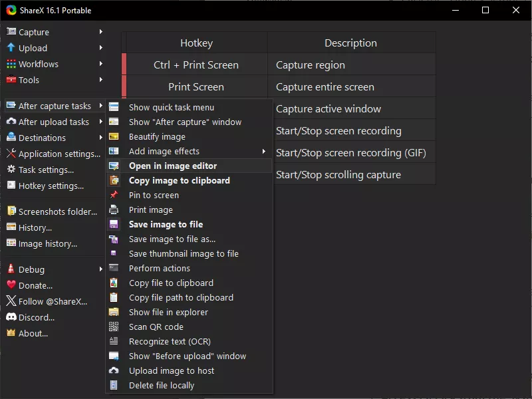The image size is (532, 399).
Task: Click the Workflows colored grid icon
Action: tap(11, 64)
